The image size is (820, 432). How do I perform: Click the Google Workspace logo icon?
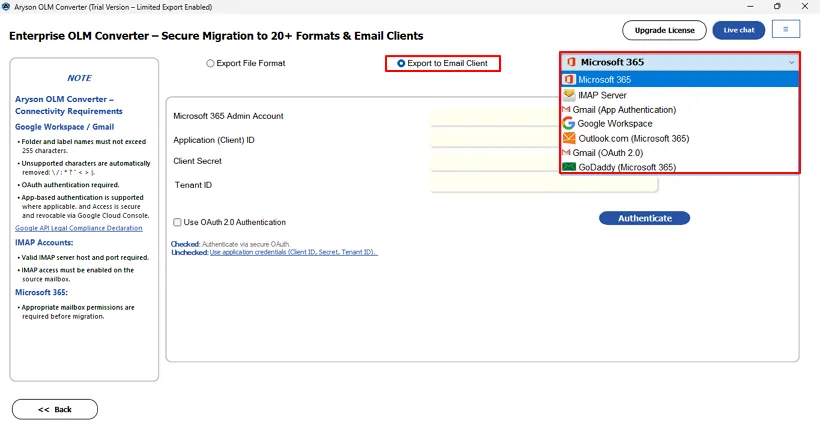click(569, 124)
